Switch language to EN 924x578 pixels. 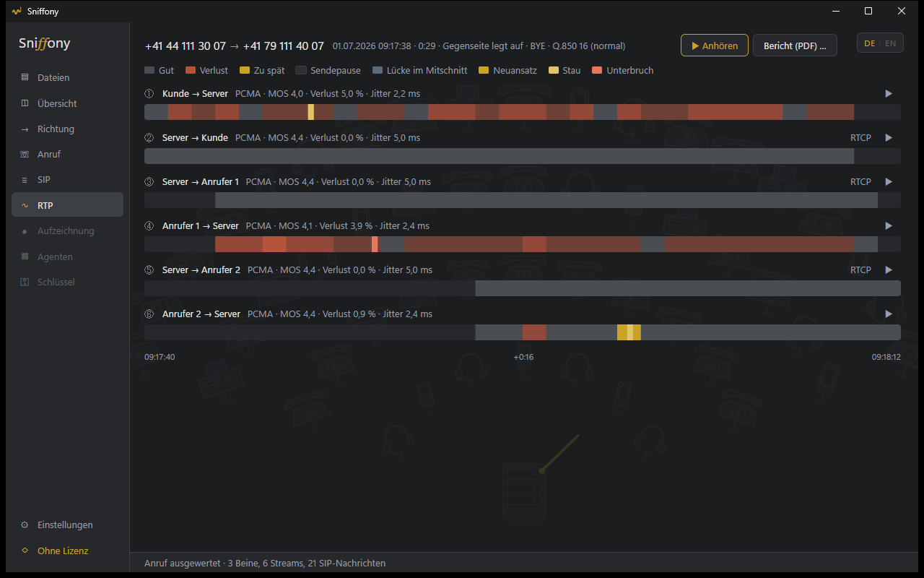[891, 43]
